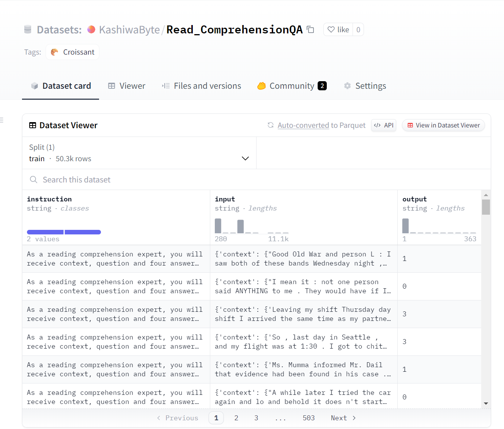
Task: Go to the Settings tab
Action: tap(365, 86)
